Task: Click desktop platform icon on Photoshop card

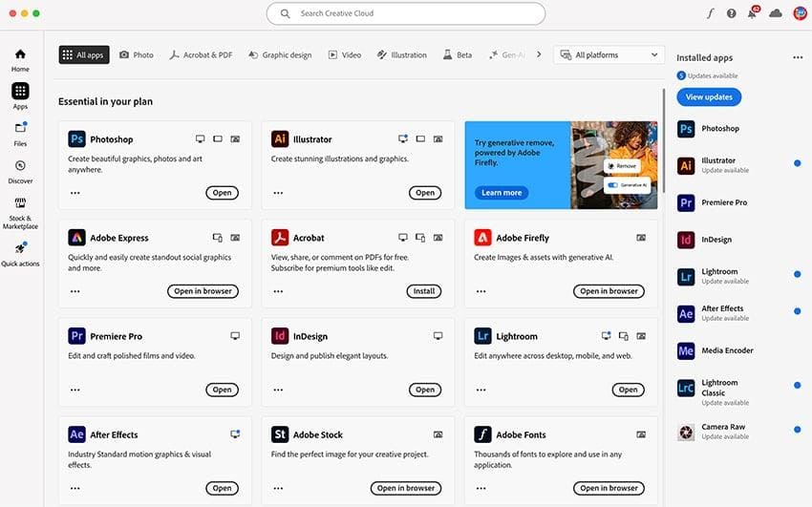Action: tap(200, 139)
